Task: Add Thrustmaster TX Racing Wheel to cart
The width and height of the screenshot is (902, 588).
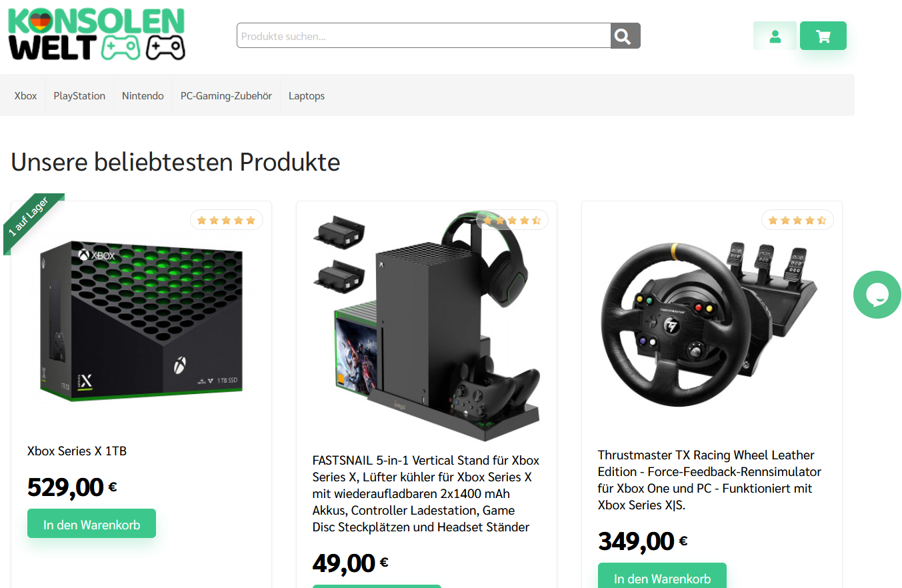Action: point(662,576)
